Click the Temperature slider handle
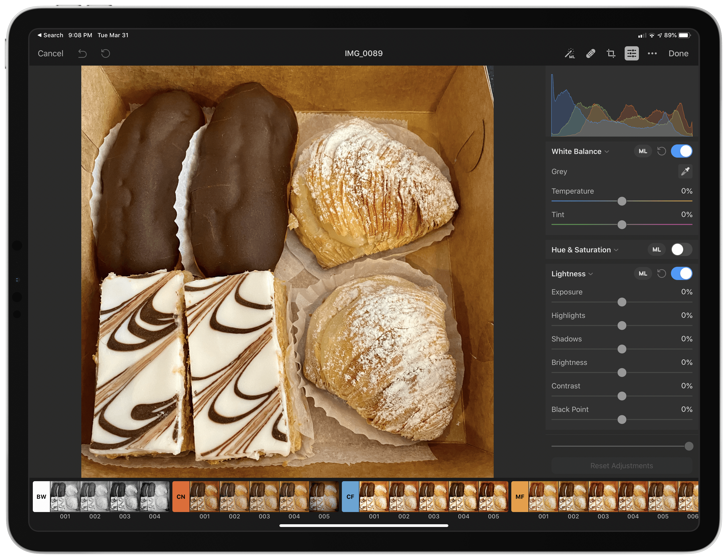 click(x=622, y=201)
